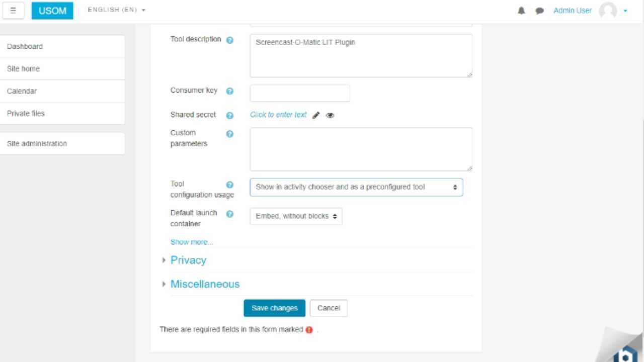Click help icon next to Custom parameters
This screenshot has width=644, height=362.
click(230, 134)
